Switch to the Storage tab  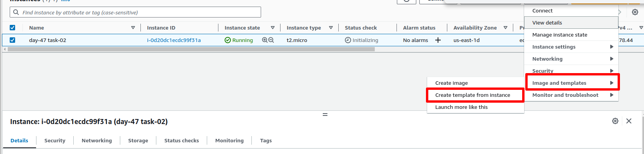click(138, 140)
